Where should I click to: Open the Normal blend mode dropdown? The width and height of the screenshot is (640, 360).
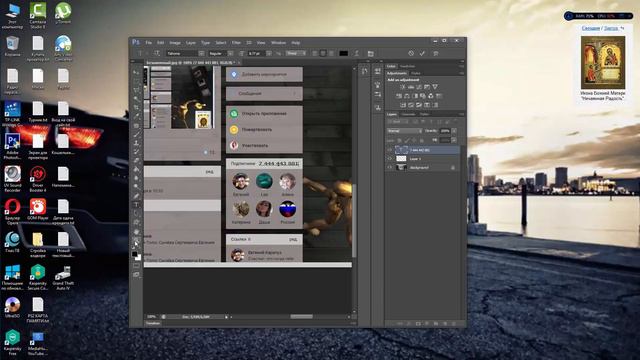404,131
